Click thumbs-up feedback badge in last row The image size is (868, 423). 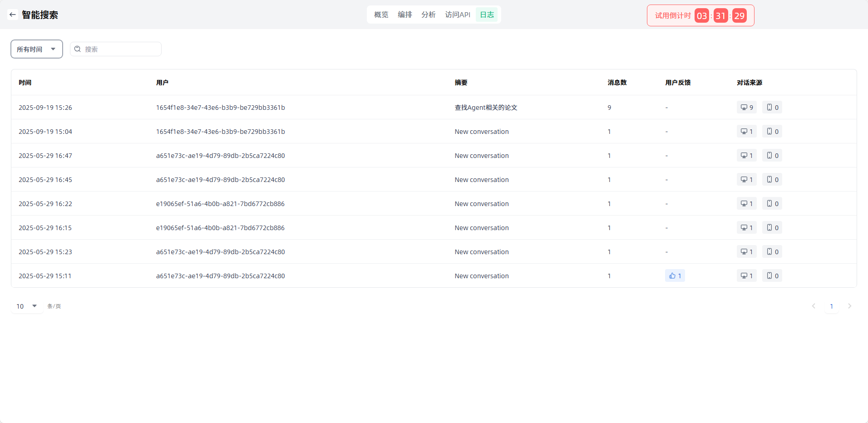pos(675,276)
